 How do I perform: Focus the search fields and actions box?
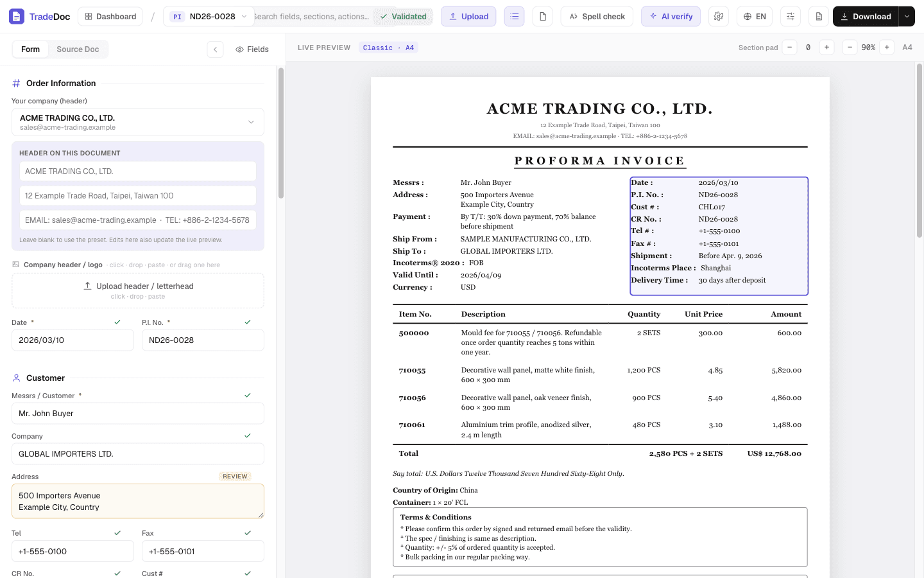click(311, 17)
